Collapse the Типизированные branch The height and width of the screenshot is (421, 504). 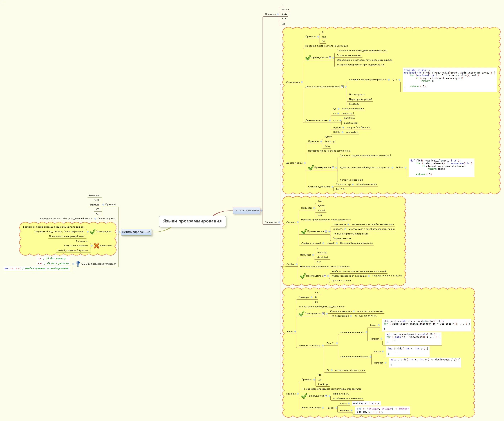[x=262, y=210]
